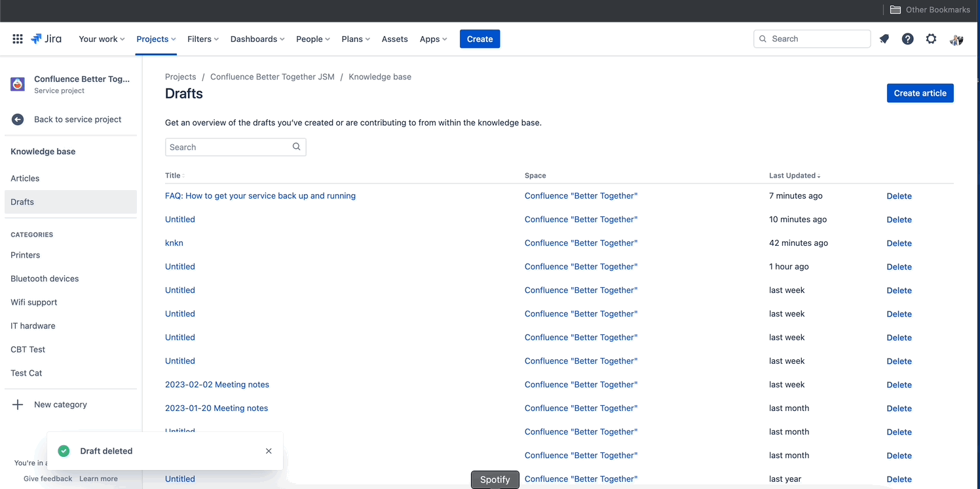
Task: Click the Other Bookmarks folder icon
Action: [x=895, y=10]
